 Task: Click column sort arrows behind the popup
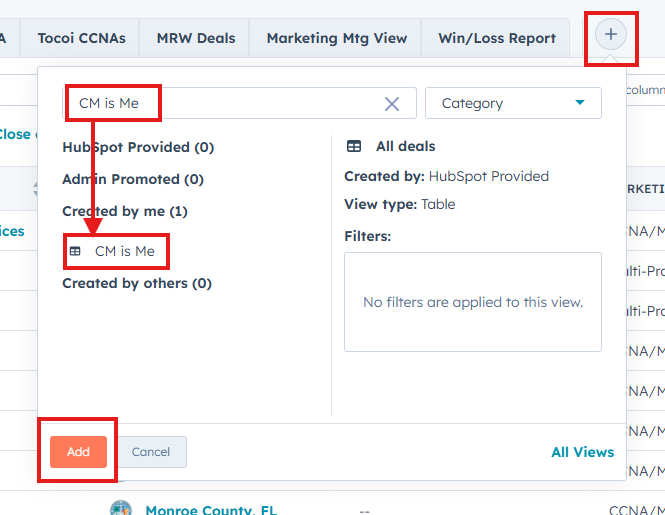coord(38,187)
